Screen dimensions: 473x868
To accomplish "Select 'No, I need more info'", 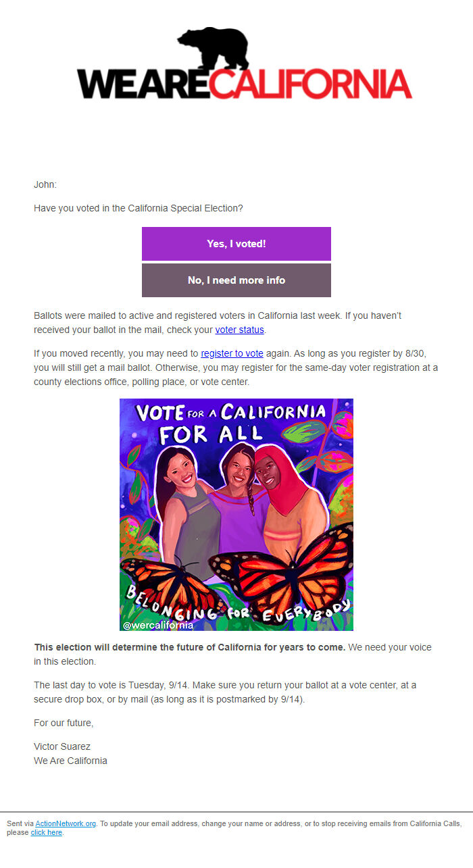I will tap(236, 280).
